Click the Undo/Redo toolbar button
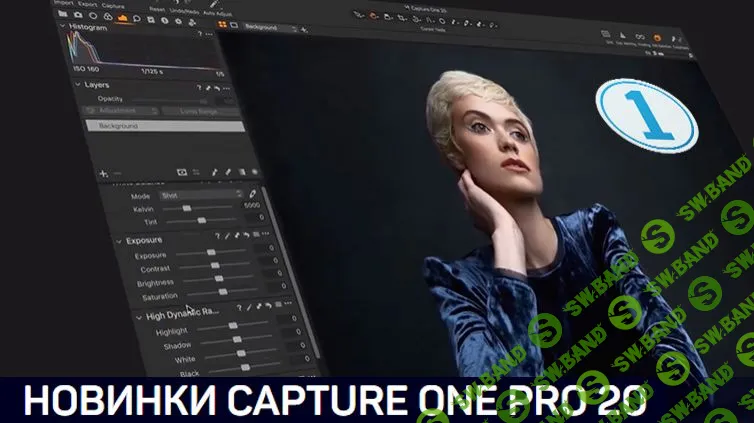This screenshot has height=423, width=754. 184,11
